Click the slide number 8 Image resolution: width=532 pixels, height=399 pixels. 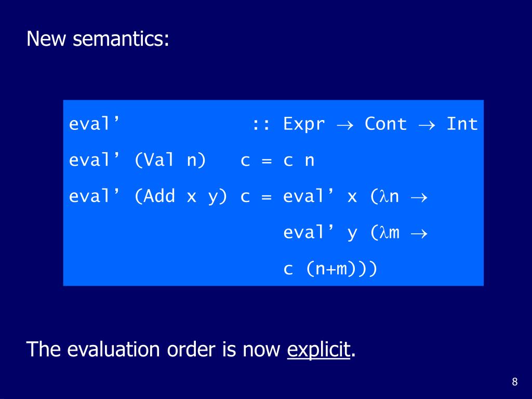515,382
